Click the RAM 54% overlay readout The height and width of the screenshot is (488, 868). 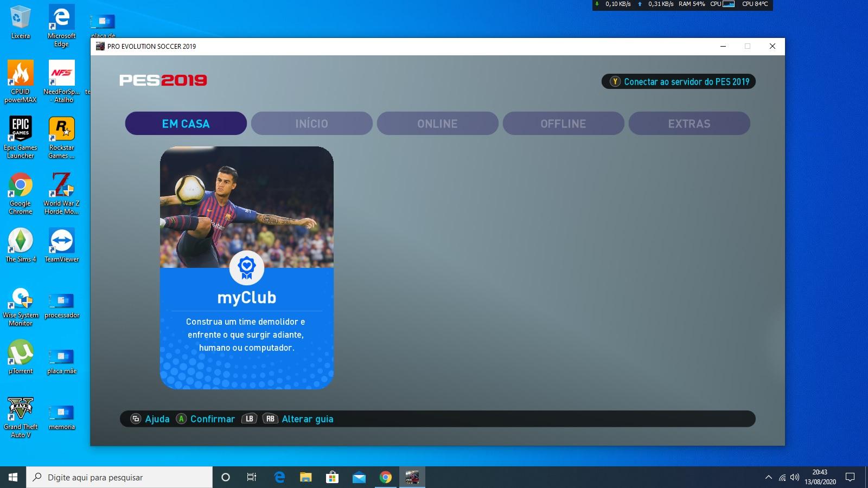coord(692,4)
